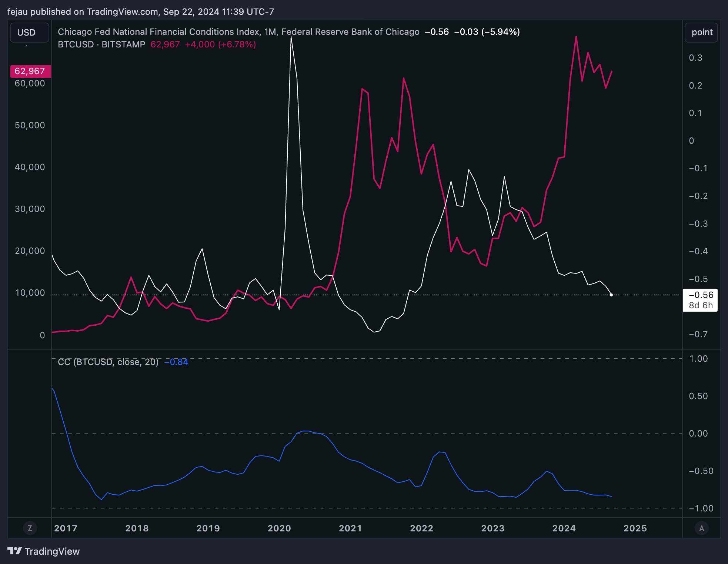Click the 2022 label on time axis

(x=421, y=528)
